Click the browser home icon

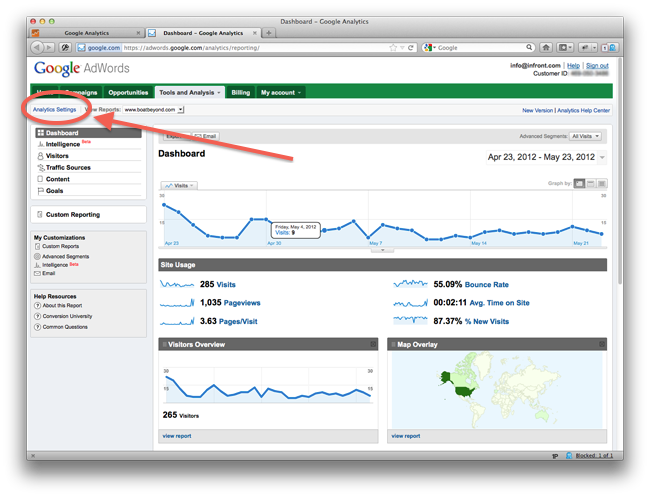click(x=546, y=48)
